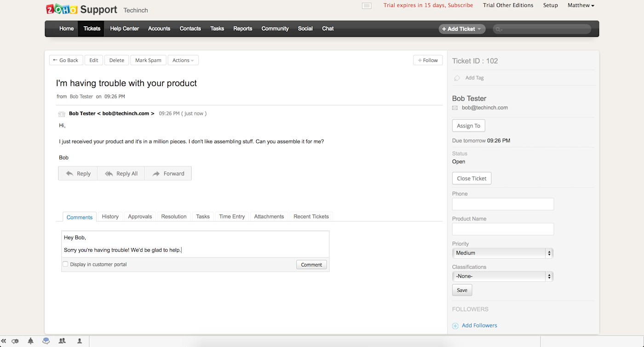This screenshot has height=347, width=644.
Task: Collapse the bottom bar with double-chevron icon
Action: 4,341
